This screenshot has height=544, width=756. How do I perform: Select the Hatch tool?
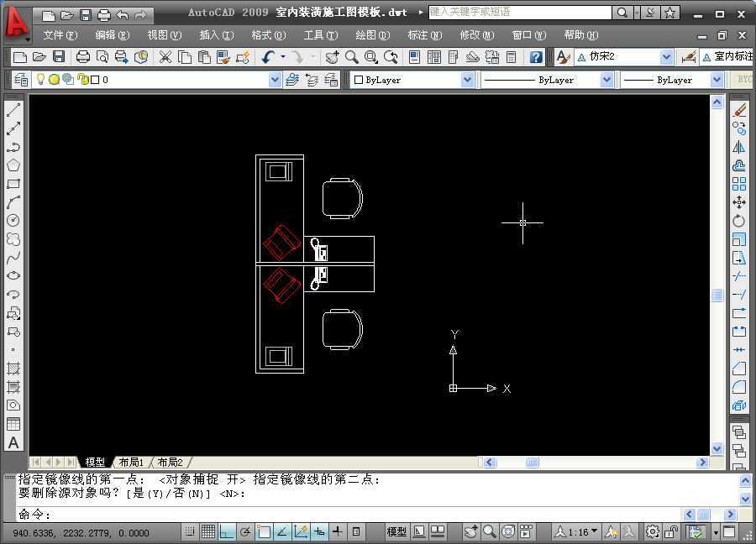point(13,369)
